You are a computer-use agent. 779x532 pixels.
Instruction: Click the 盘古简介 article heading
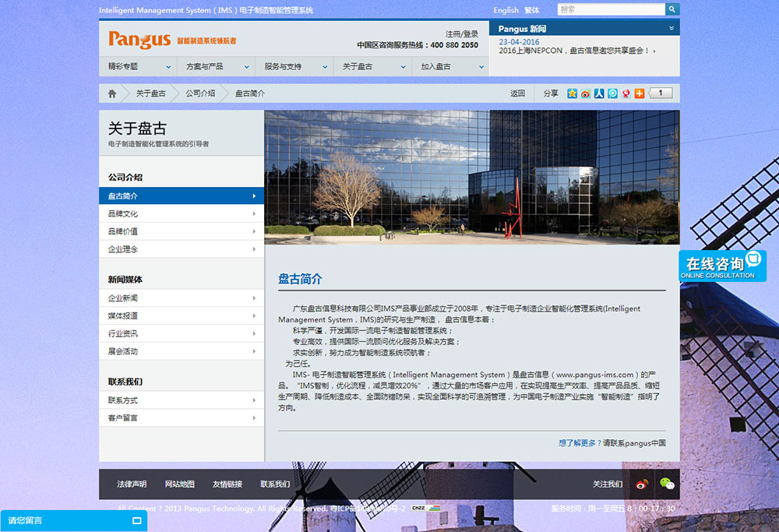300,279
